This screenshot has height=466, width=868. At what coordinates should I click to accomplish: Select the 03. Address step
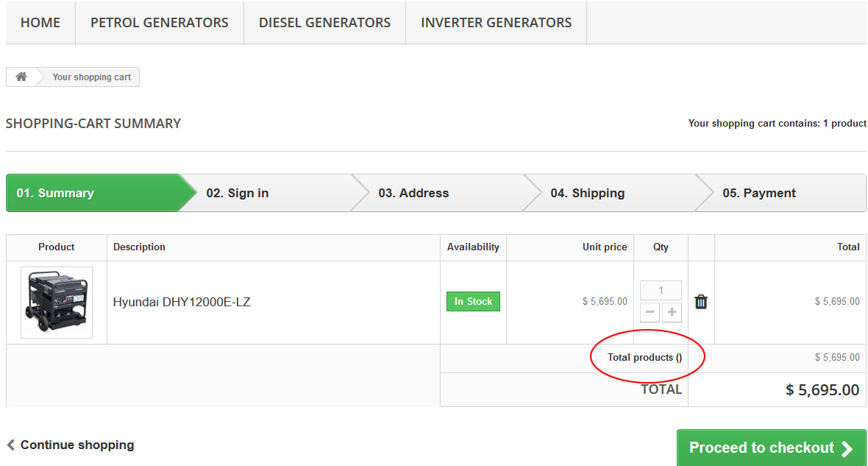click(413, 193)
